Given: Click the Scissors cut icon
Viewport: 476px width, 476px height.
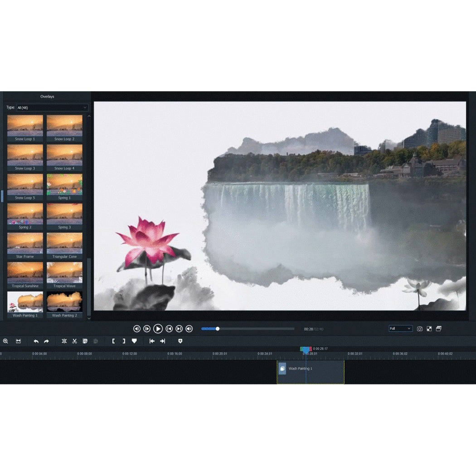Looking at the screenshot, I should point(74,341).
